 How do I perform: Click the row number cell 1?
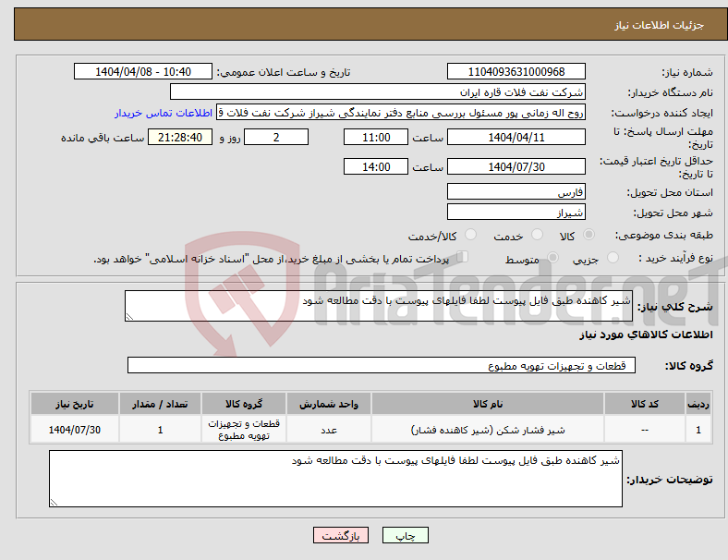[x=698, y=430]
